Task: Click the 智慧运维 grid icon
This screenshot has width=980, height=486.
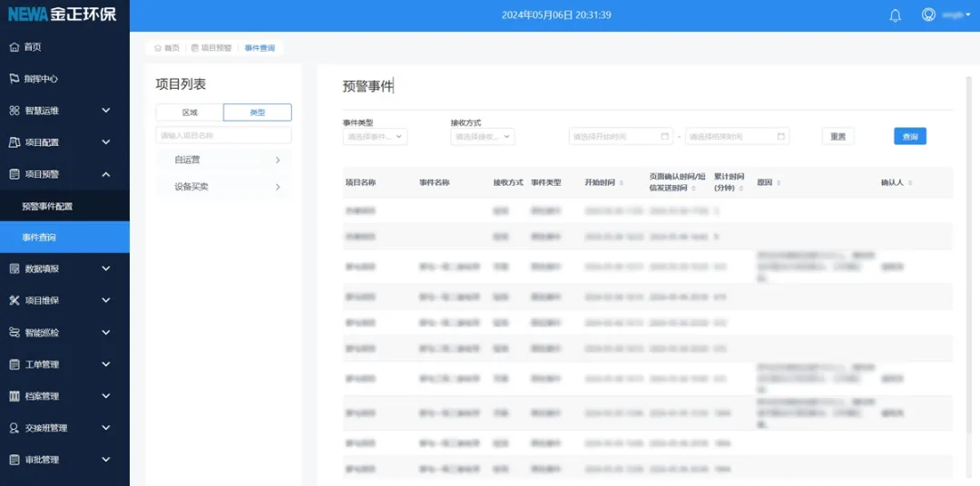Action: pos(15,111)
